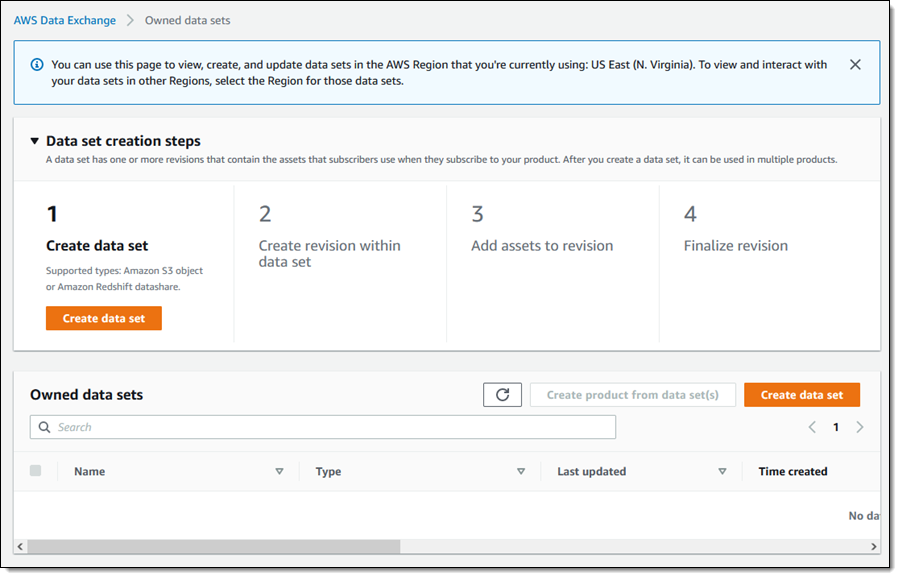900x578 pixels.
Task: Sort by Last updated column arrow
Action: tap(722, 471)
